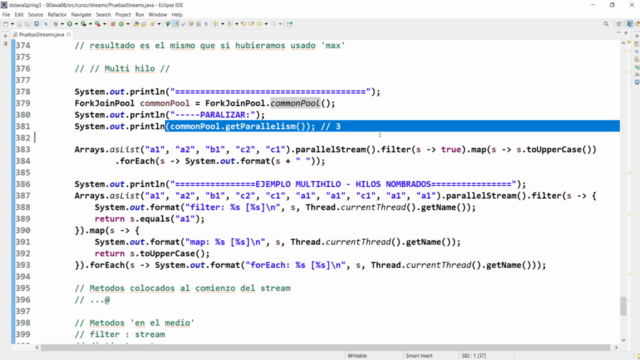Viewport: 640px width, 360px height.
Task: Click the horizontal scrollbar left arrow
Action: tap(37, 347)
